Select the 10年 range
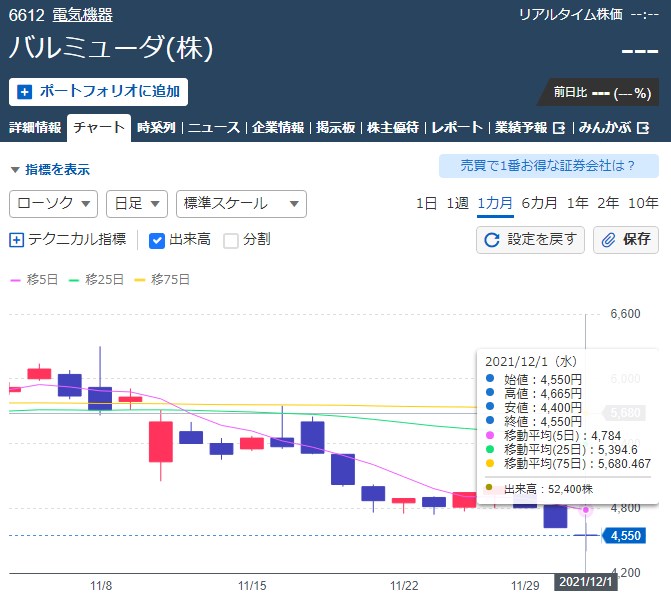The height and width of the screenshot is (603, 671). tap(643, 203)
